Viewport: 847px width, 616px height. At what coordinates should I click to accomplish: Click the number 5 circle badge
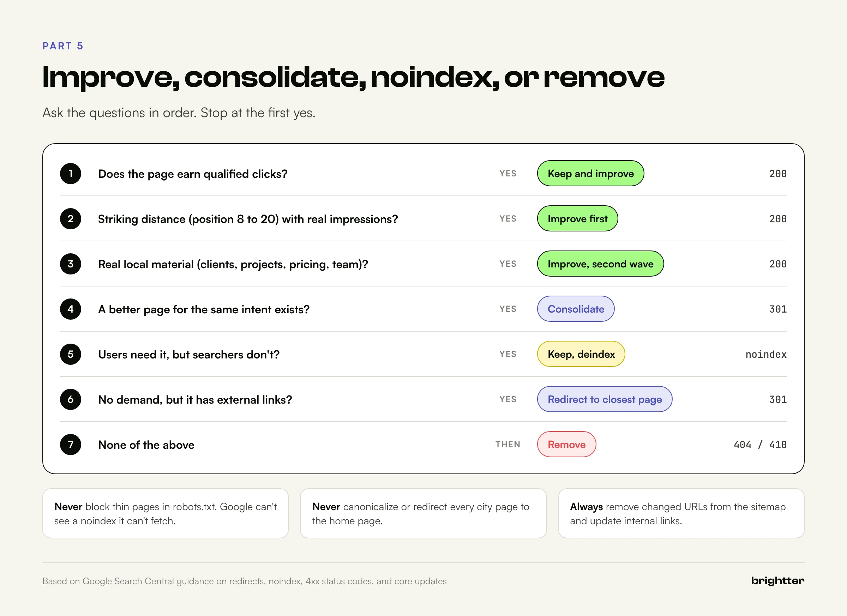71,354
